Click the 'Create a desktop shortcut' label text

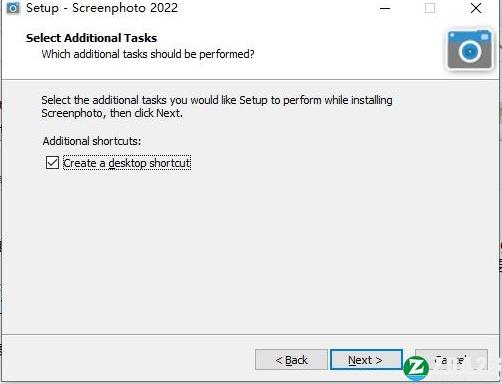click(x=127, y=163)
